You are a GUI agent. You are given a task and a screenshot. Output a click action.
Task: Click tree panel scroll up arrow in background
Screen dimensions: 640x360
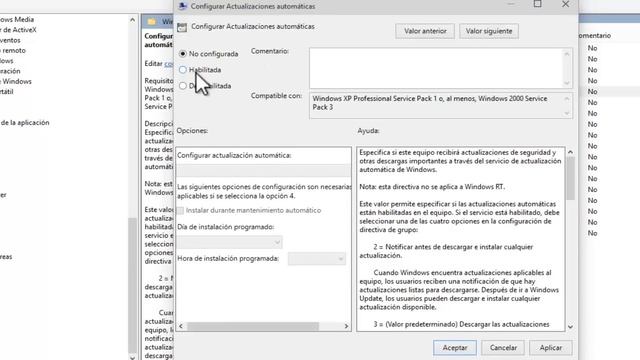click(132, 20)
